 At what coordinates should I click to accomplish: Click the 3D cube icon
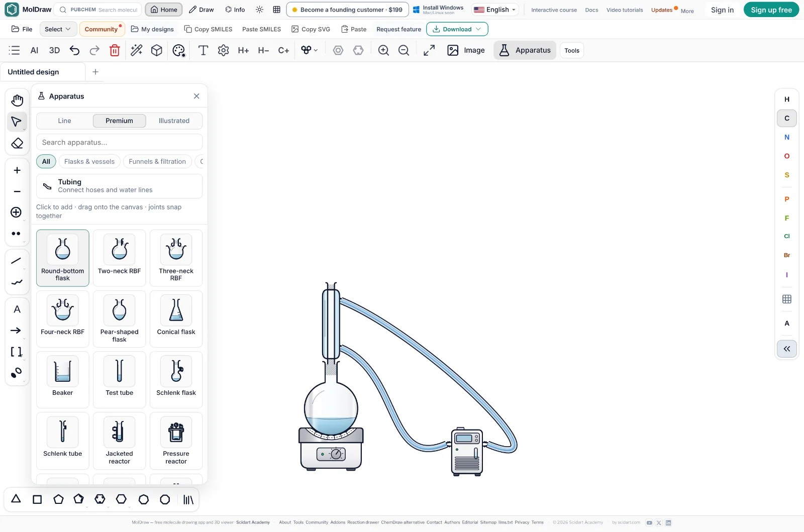pyautogui.click(x=157, y=50)
